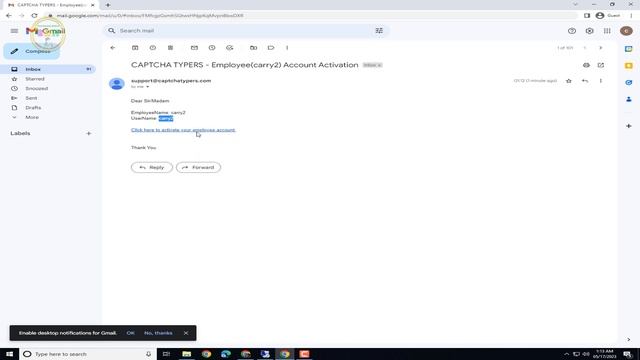Apply a label to the email
This screenshot has width=640, height=360.
[271, 48]
